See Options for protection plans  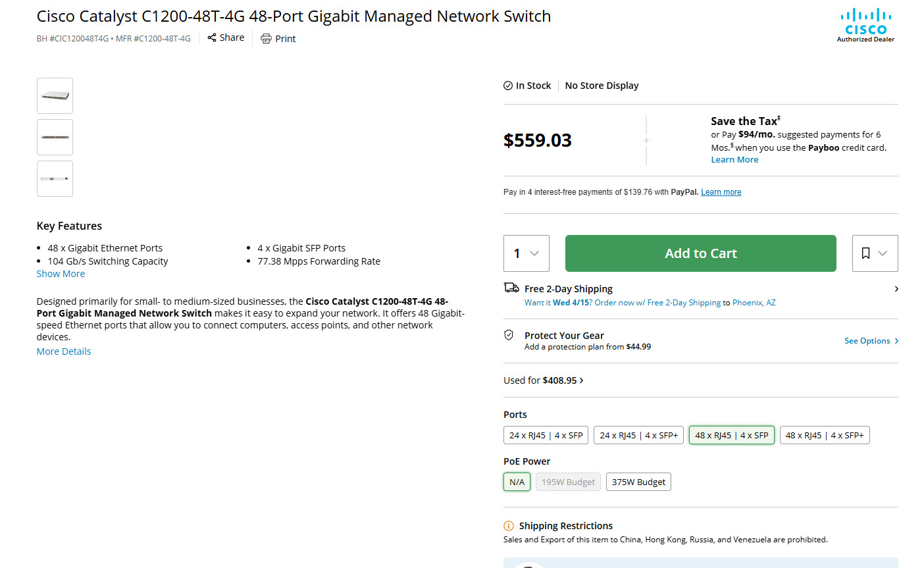(871, 341)
